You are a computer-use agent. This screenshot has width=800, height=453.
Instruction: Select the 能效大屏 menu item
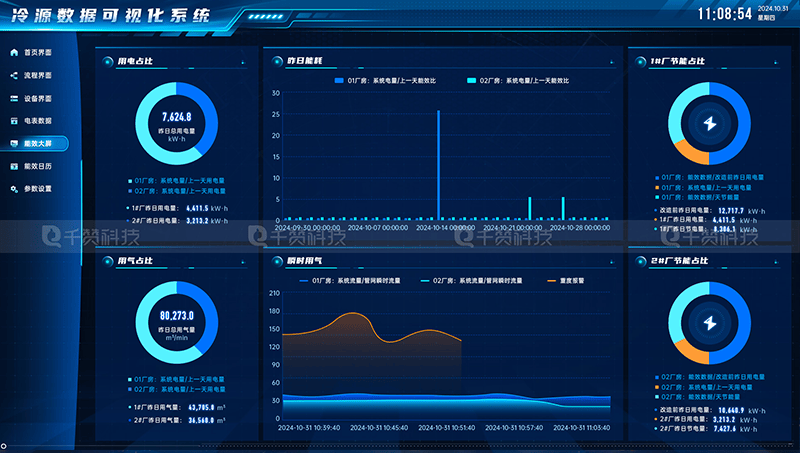coord(38,143)
